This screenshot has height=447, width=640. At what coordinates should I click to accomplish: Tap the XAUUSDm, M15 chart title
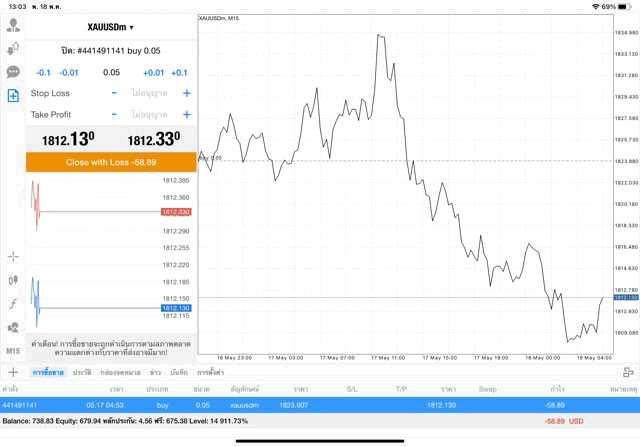pos(219,18)
